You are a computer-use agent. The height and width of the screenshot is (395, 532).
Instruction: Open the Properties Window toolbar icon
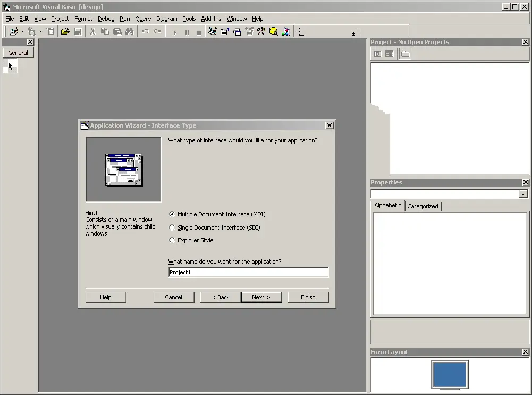[225, 32]
